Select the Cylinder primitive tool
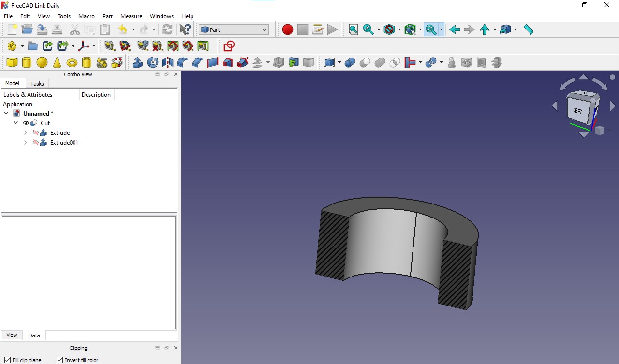This screenshot has width=619, height=364. 27,62
